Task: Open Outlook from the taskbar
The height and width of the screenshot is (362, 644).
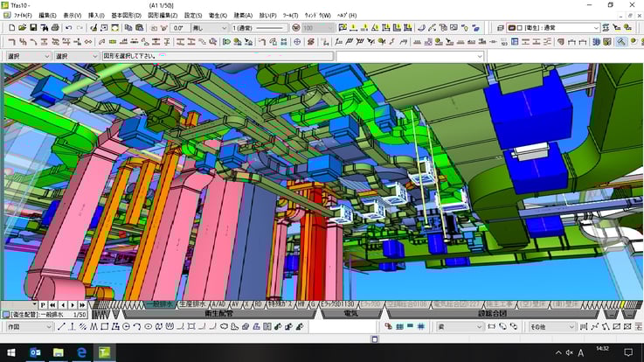Action: (x=35, y=352)
